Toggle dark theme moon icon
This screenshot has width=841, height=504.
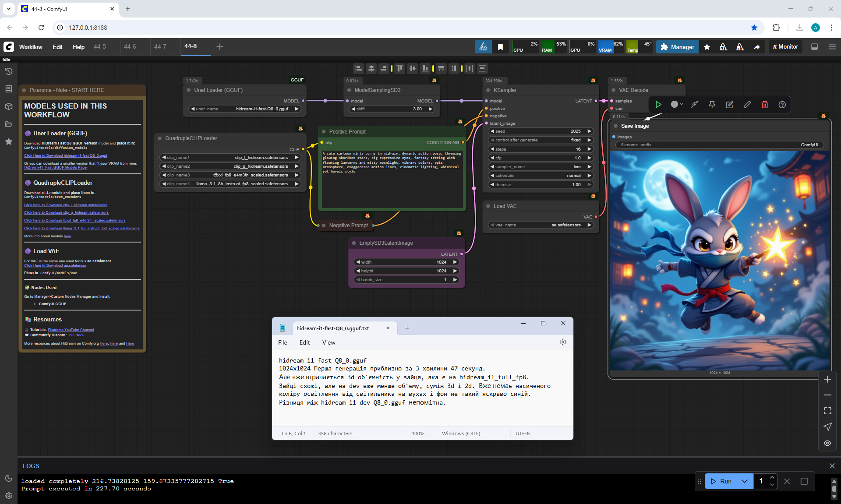click(x=8, y=478)
